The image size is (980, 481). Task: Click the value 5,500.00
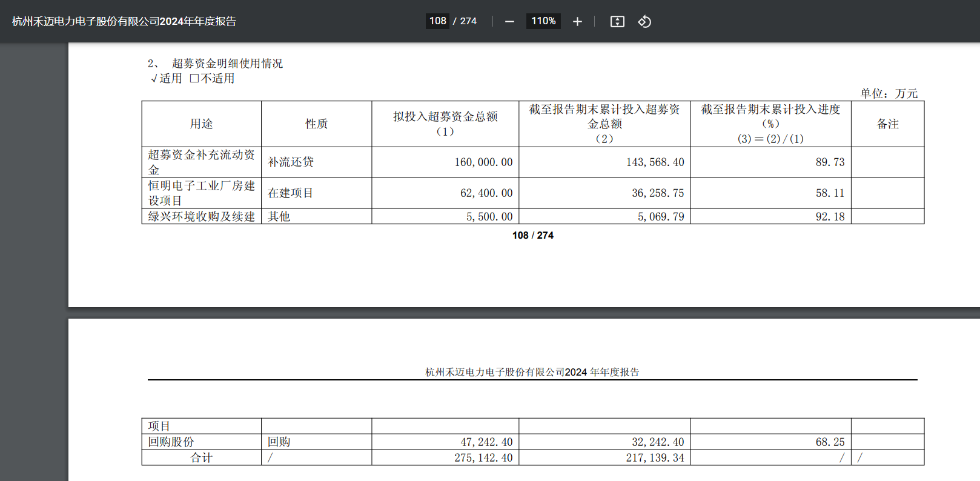click(489, 217)
